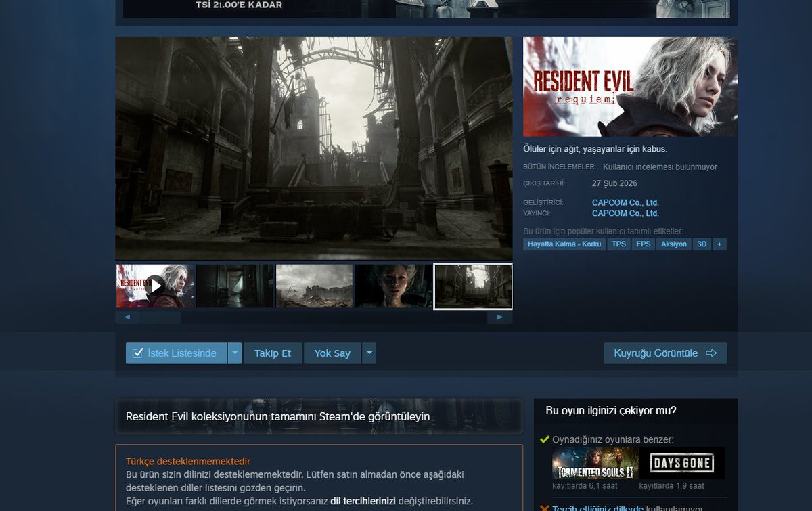This screenshot has height=511, width=812.
Task: Open the Tormented Souls II game thumbnail
Action: tap(595, 463)
